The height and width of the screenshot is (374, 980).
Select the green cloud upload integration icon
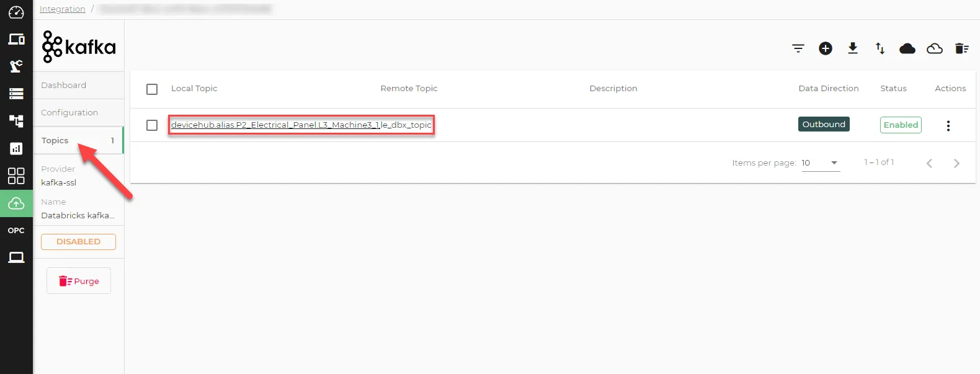(x=16, y=203)
